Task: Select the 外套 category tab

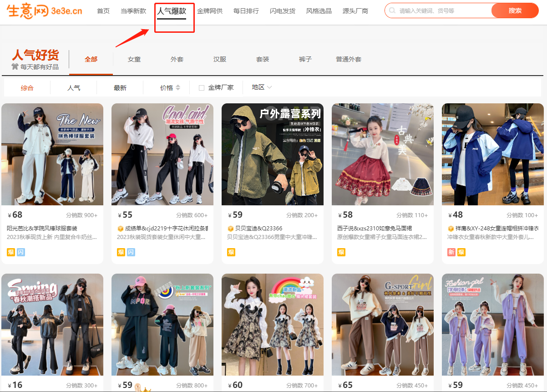Action: 177,60
